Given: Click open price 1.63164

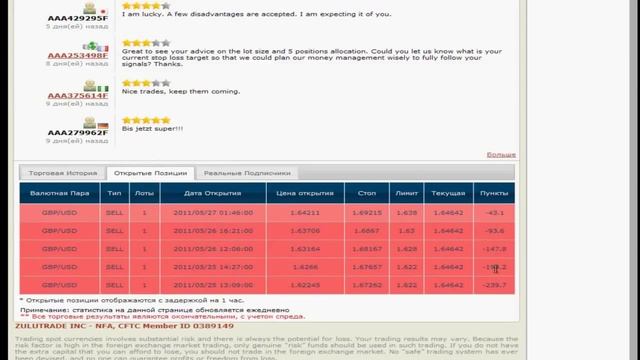Looking at the screenshot, I should click(x=305, y=249).
